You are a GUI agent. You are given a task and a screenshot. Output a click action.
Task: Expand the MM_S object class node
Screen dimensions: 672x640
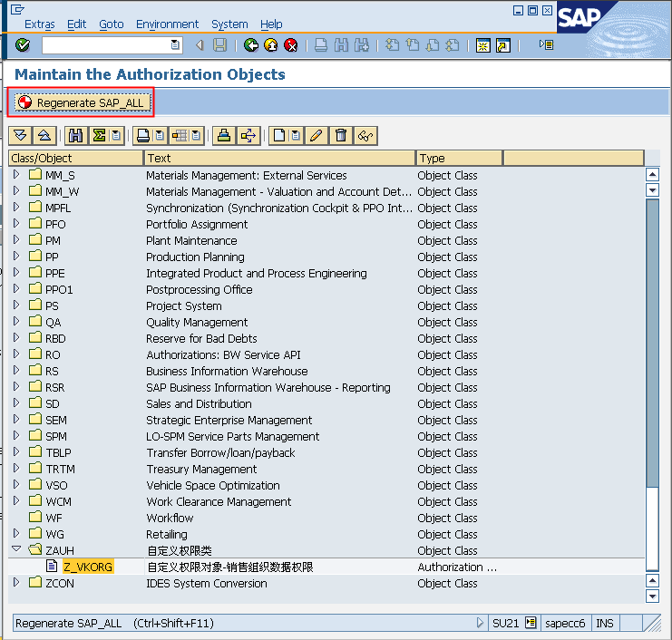point(16,174)
